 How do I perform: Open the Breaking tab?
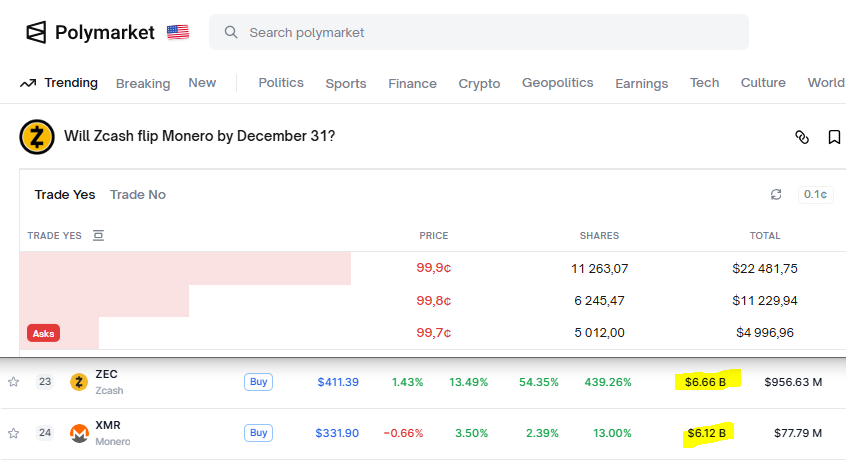pos(143,84)
